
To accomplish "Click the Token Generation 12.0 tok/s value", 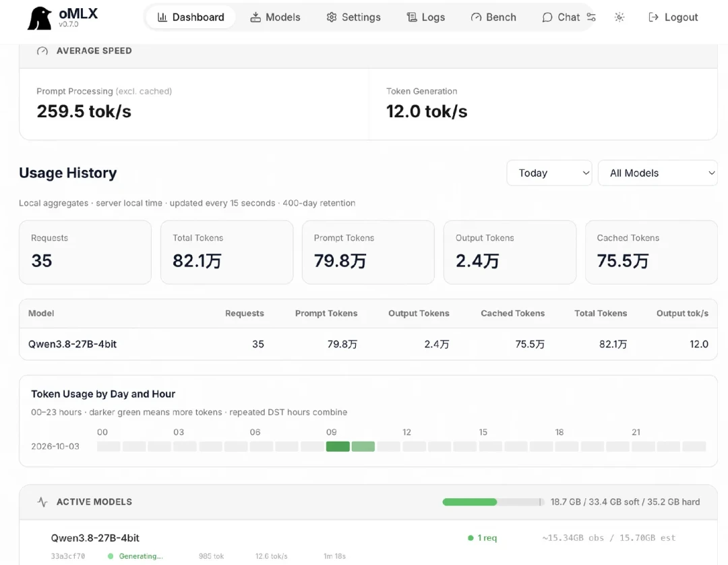I will click(427, 111).
